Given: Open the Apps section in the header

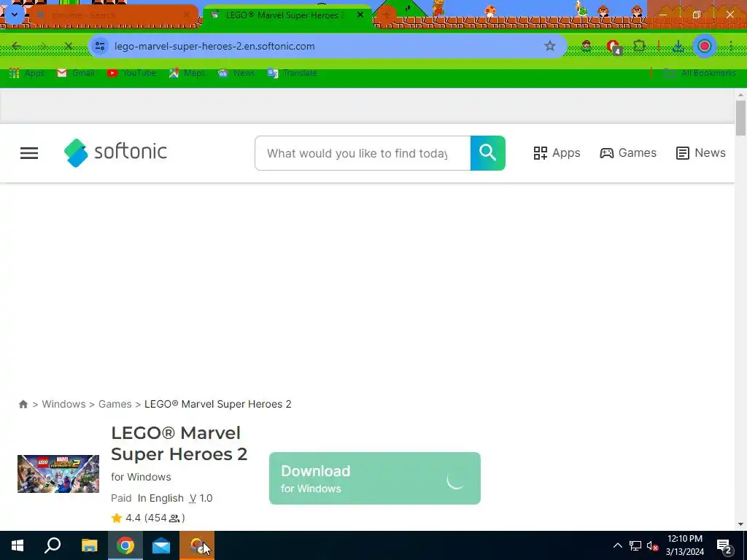Looking at the screenshot, I should (557, 153).
